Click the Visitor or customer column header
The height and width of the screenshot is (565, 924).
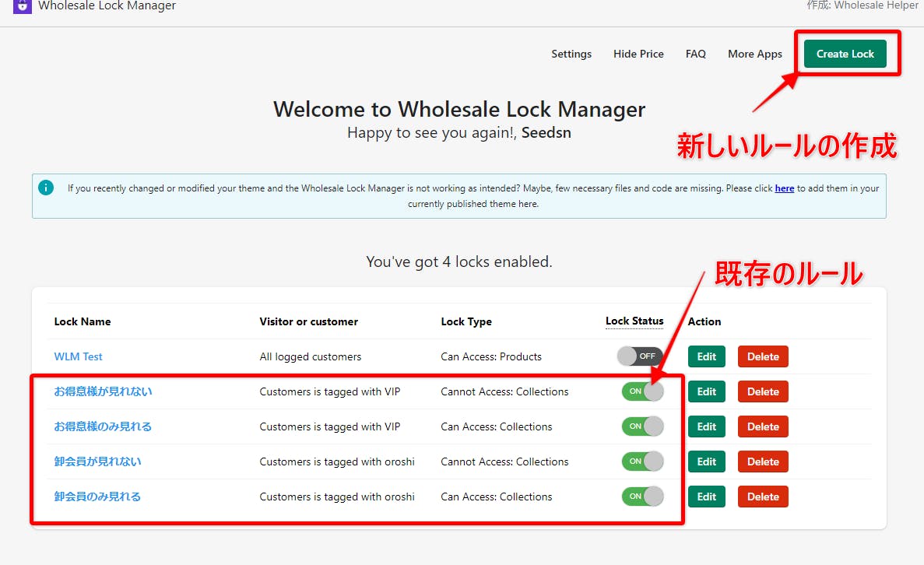click(x=309, y=321)
